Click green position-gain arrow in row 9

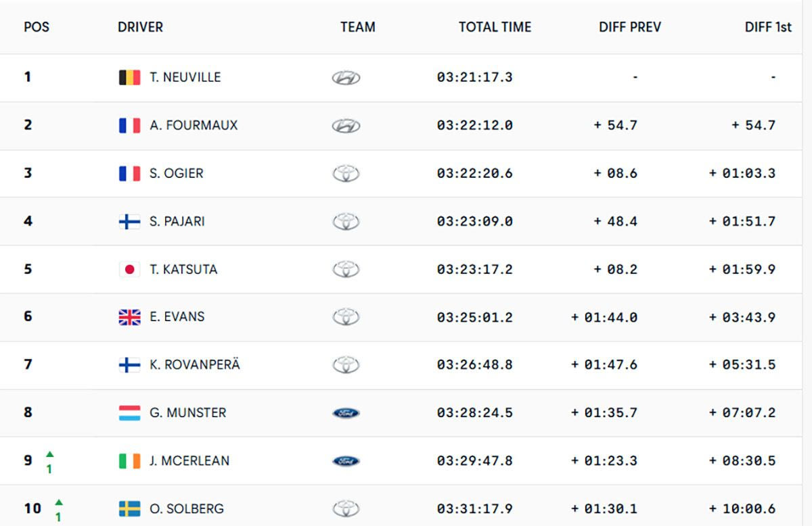(49, 454)
